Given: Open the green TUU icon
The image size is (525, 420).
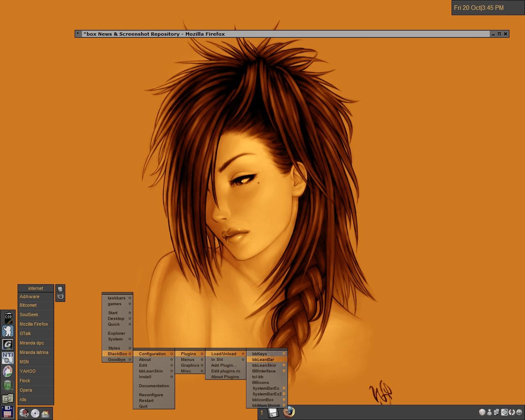Looking at the screenshot, I should click(x=8, y=385).
